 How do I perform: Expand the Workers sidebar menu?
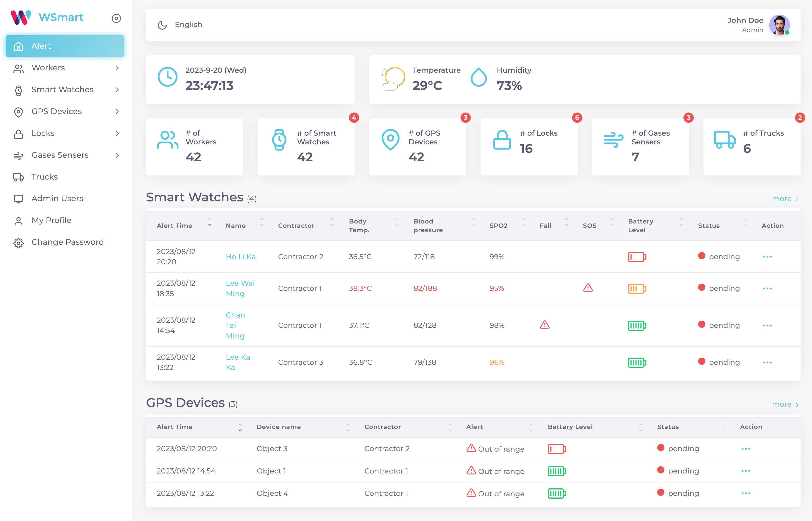click(x=65, y=68)
